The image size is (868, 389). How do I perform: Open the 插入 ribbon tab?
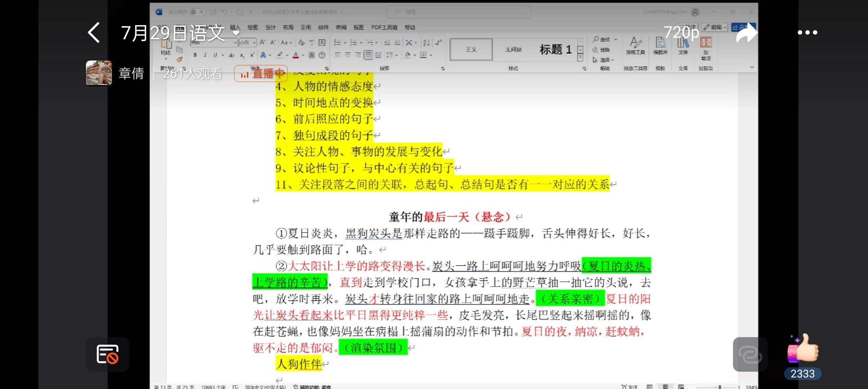235,27
